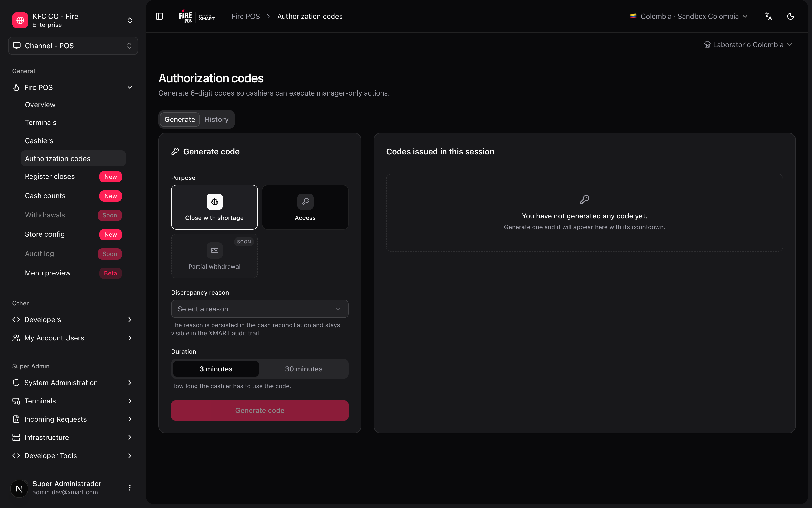Viewport: 812px width, 508px height.
Task: Switch to the Generate tab
Action: coord(180,119)
